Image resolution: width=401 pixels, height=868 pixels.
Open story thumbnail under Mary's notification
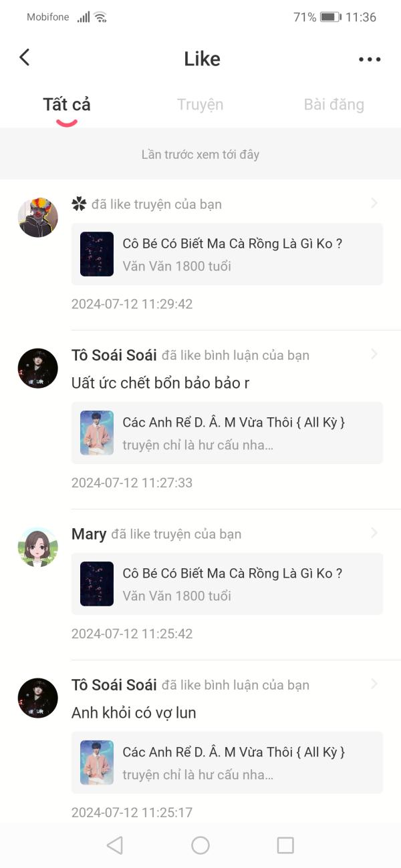click(x=97, y=584)
